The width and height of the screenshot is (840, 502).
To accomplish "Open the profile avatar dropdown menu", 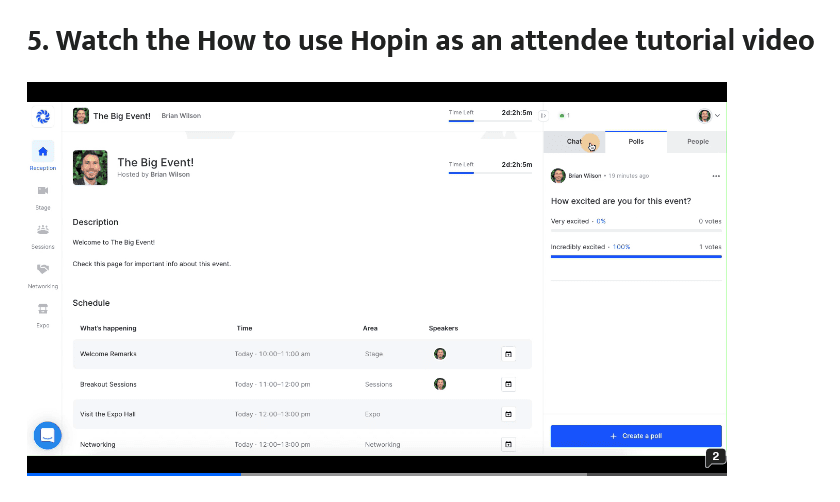I will (x=709, y=116).
